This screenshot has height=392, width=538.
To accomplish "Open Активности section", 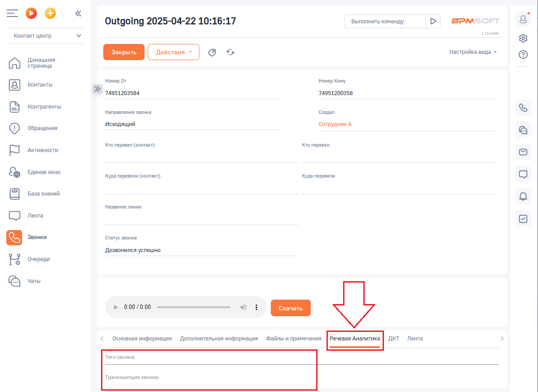I will (x=43, y=150).
